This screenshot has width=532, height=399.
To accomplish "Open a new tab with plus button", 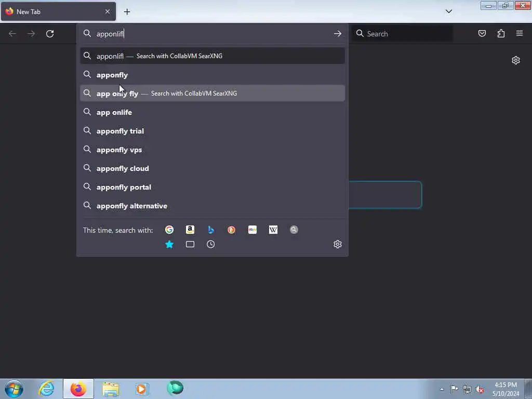I will coord(127,11).
